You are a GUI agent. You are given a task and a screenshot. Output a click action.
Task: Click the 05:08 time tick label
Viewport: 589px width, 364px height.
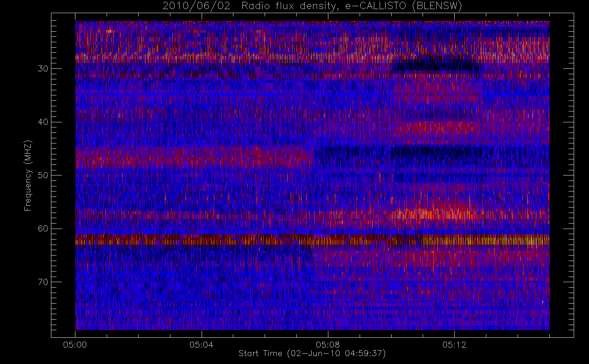[328, 345]
